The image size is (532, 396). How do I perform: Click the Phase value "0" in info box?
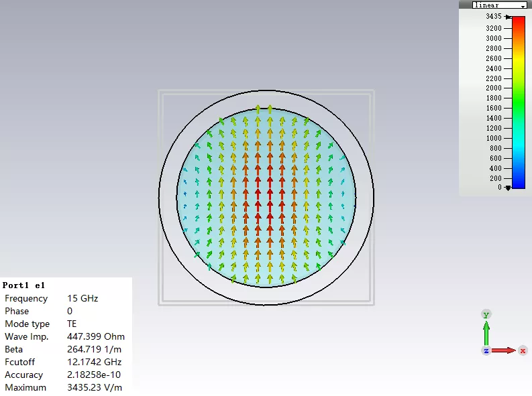(x=70, y=311)
